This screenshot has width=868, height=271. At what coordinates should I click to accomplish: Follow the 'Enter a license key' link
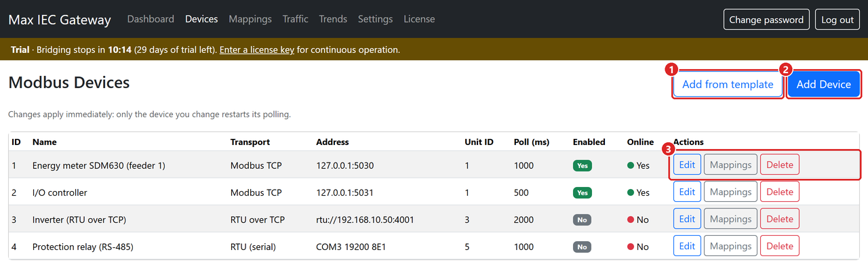(x=257, y=49)
